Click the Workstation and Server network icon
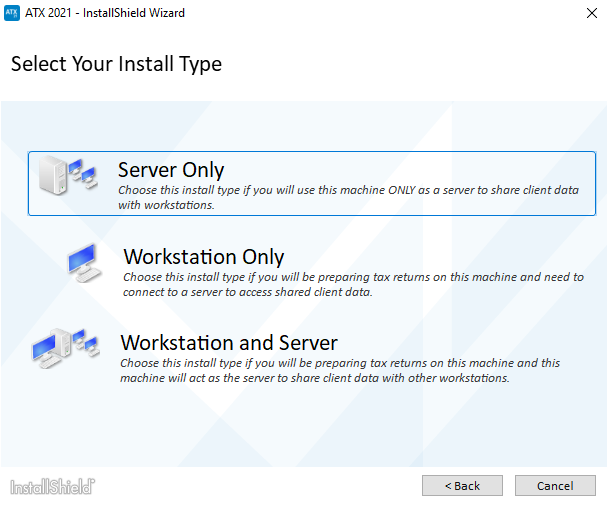 64,347
